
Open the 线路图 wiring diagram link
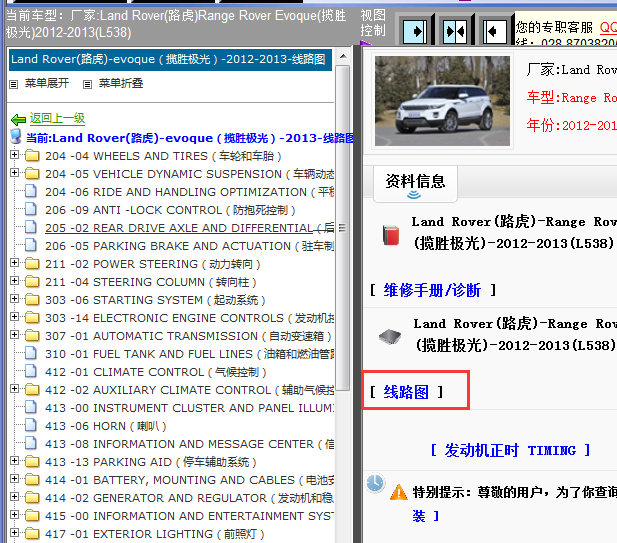[406, 392]
